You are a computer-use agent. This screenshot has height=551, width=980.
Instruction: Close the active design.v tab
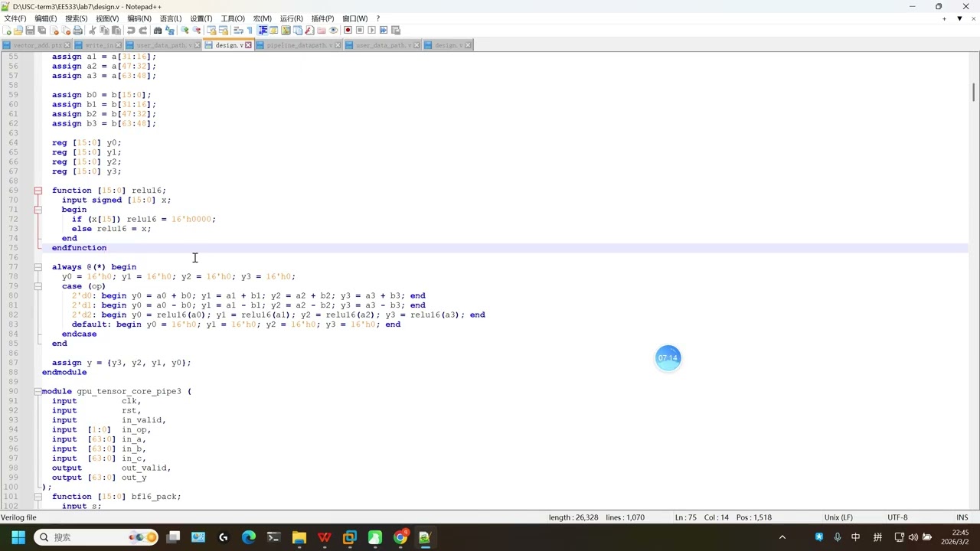click(x=248, y=45)
